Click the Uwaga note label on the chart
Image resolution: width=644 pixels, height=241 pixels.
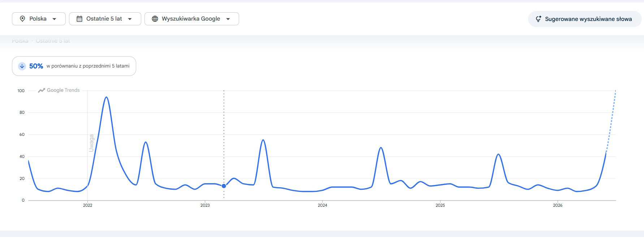[91, 143]
